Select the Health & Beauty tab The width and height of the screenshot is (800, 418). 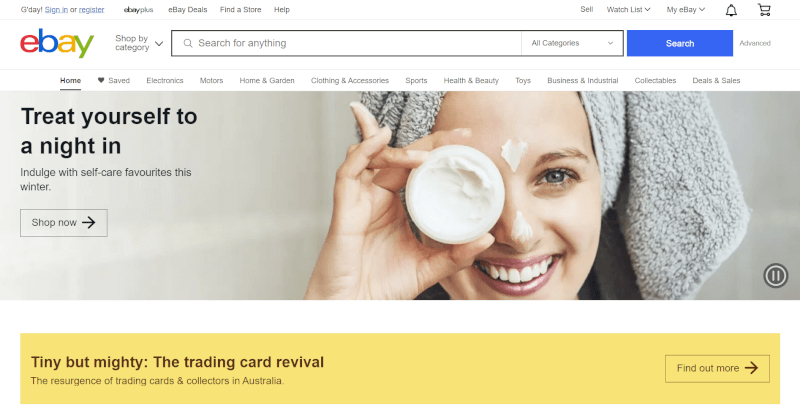pyautogui.click(x=471, y=81)
